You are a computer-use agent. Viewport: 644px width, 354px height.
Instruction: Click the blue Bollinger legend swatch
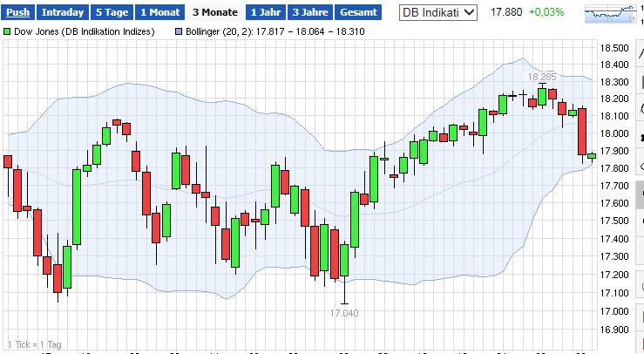click(179, 31)
